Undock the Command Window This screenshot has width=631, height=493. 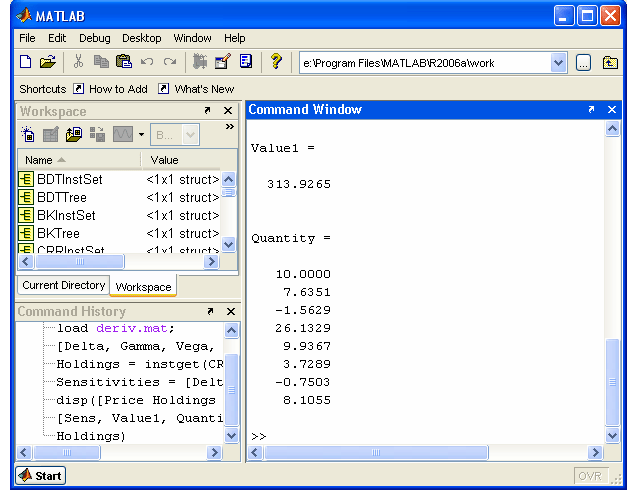pos(591,109)
